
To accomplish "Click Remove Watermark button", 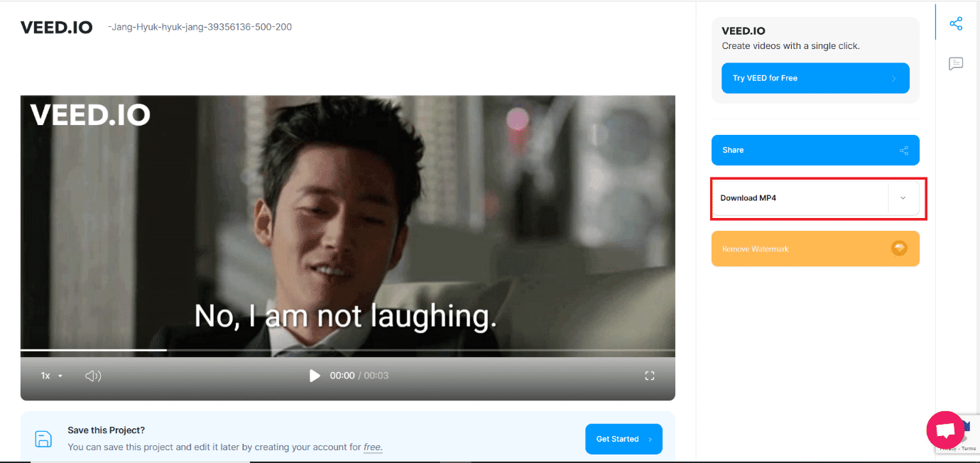I will [x=815, y=249].
